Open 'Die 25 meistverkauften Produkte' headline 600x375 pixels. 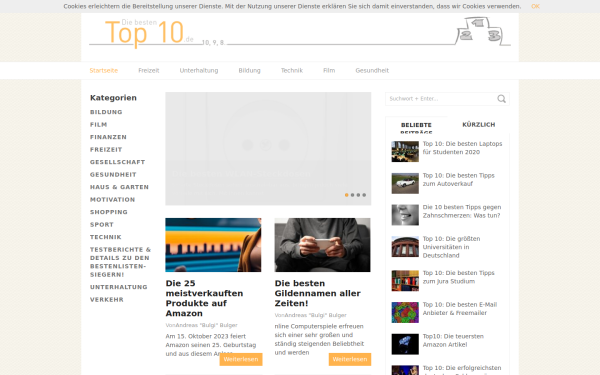pos(204,298)
